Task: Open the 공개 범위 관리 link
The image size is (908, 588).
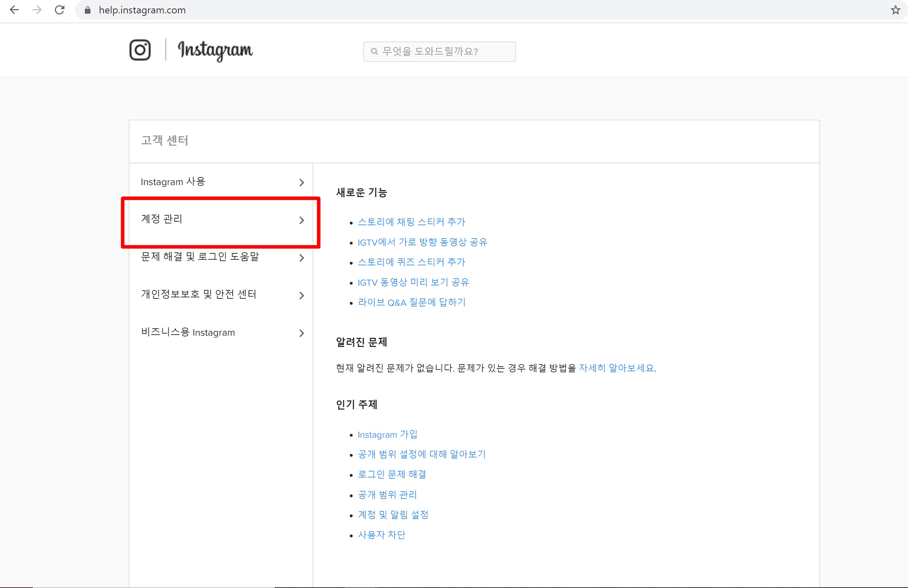Action: click(387, 495)
